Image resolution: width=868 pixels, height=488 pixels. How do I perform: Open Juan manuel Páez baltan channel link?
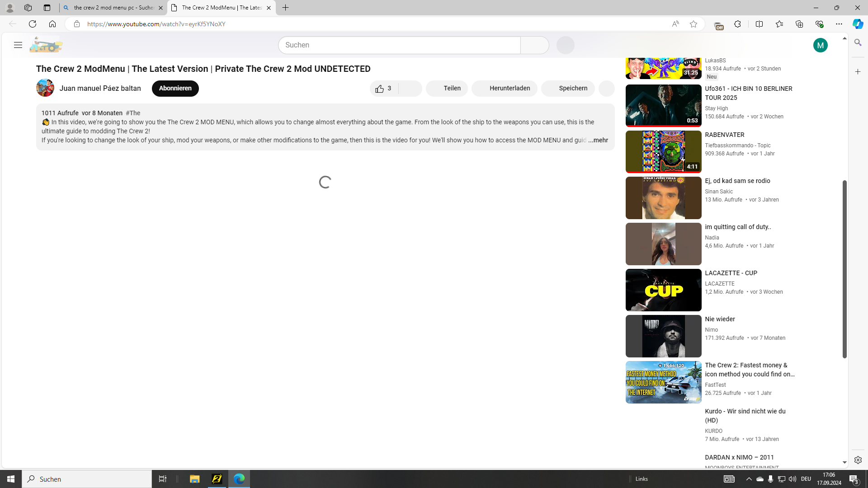pyautogui.click(x=100, y=89)
